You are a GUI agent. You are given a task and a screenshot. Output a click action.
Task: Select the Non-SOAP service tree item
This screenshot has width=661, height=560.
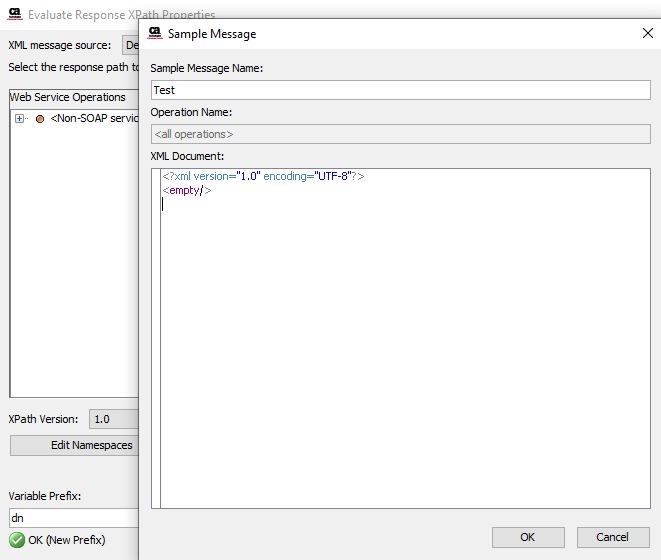[94, 119]
